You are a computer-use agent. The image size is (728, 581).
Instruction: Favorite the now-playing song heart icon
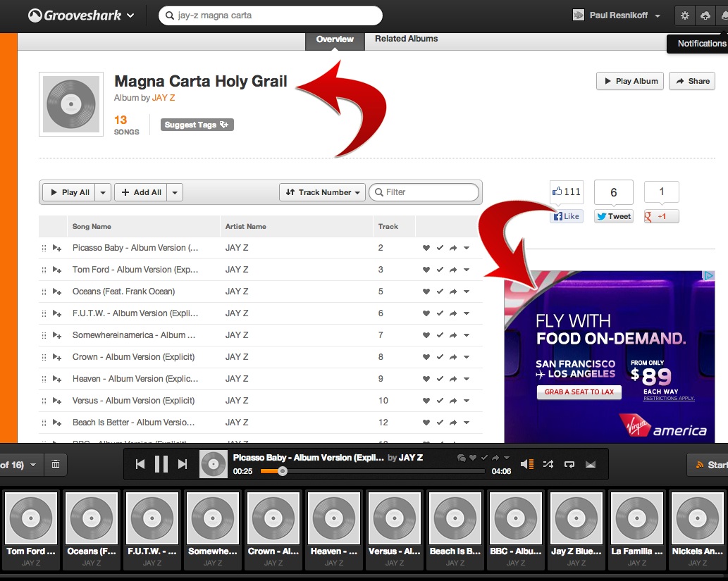[473, 458]
